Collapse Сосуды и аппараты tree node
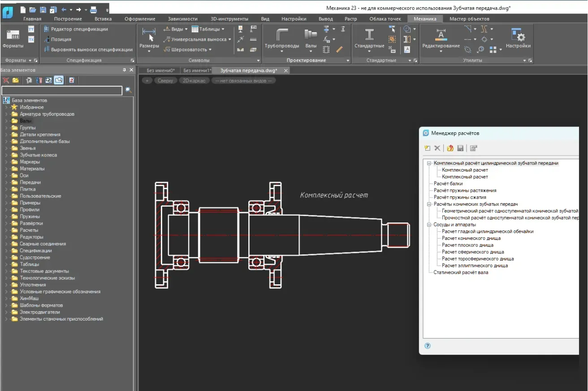The height and width of the screenshot is (391, 588). (x=429, y=225)
